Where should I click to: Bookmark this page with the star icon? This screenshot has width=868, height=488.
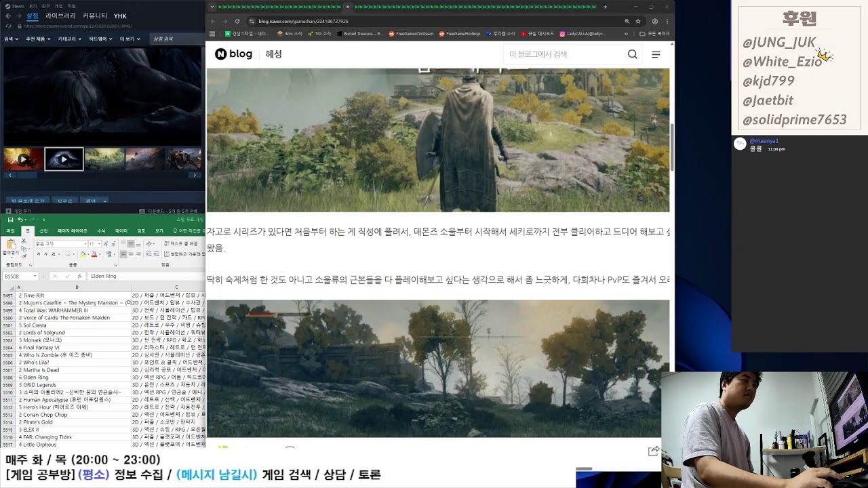click(638, 21)
